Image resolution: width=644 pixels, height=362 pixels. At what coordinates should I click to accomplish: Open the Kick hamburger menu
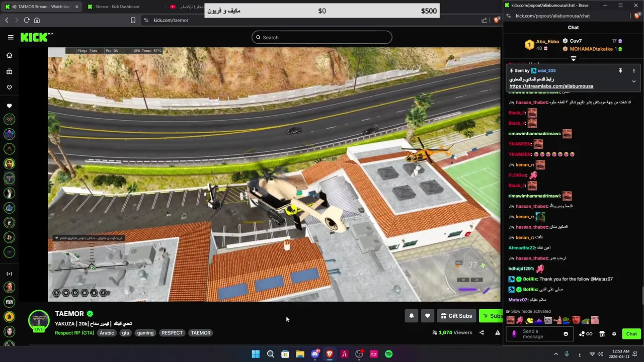[11, 37]
